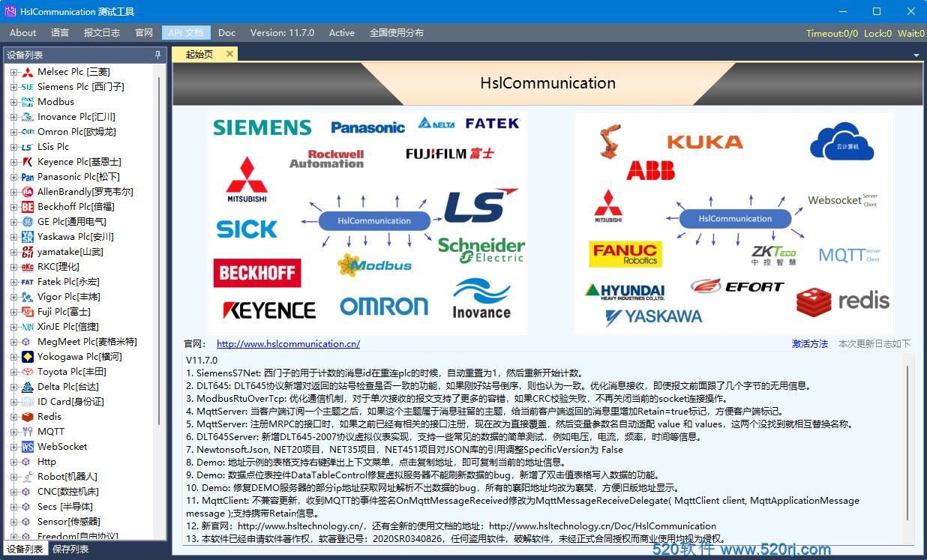
Task: Click the XinJE Plc icon
Action: tap(28, 327)
